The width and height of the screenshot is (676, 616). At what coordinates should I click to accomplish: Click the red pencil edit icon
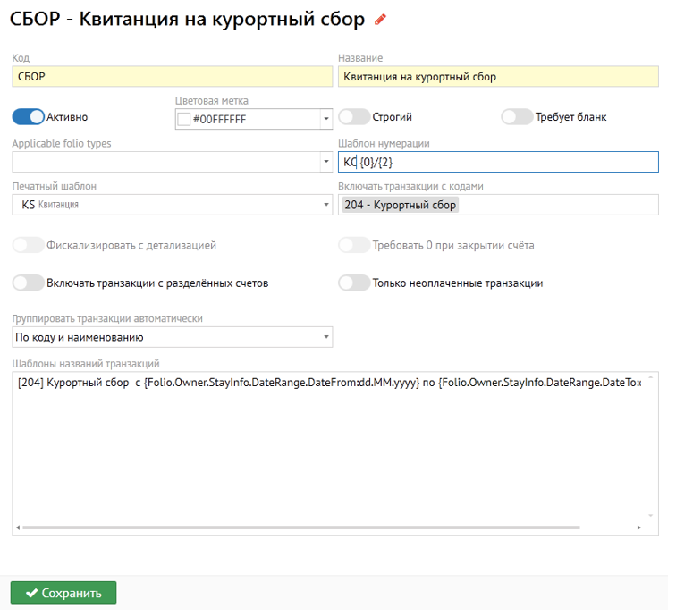pos(381,20)
